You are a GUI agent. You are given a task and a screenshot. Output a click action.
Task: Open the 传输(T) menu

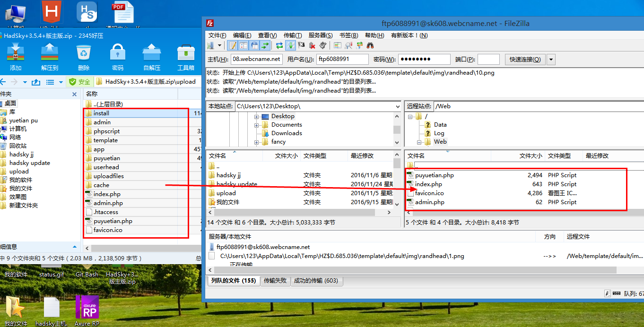pyautogui.click(x=293, y=35)
